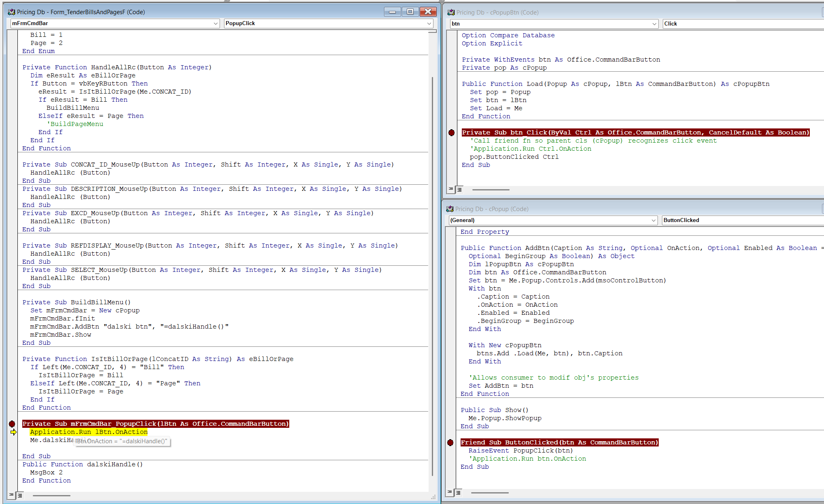Image resolution: width=824 pixels, height=504 pixels.
Task: Open (General) object dropdown in cPopup window
Action: pyautogui.click(x=653, y=220)
